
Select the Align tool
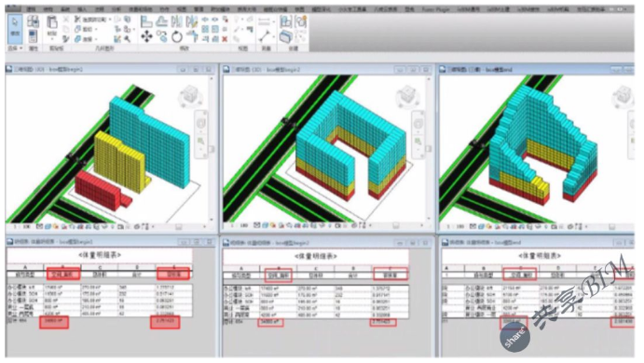coord(145,20)
